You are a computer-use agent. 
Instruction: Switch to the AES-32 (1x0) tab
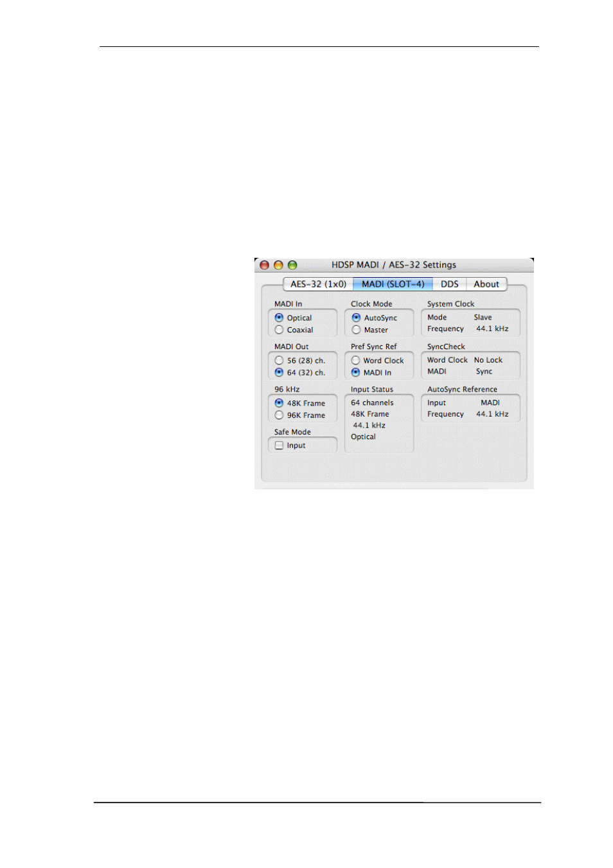point(318,284)
